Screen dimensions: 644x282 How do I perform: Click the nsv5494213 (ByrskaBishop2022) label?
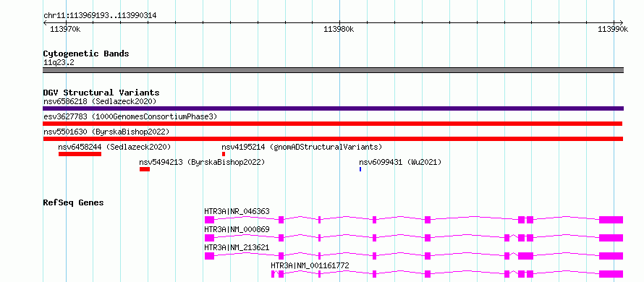(x=202, y=162)
